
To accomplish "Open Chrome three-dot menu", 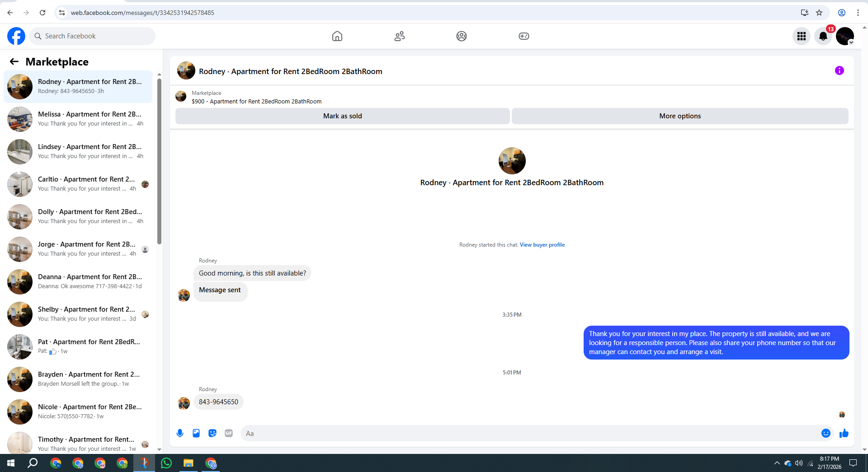I will click(x=858, y=13).
